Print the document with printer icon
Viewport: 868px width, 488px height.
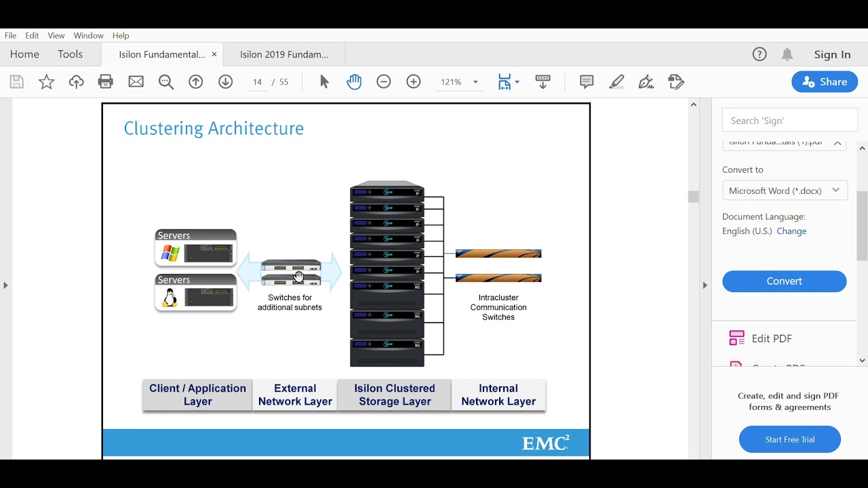tap(106, 82)
